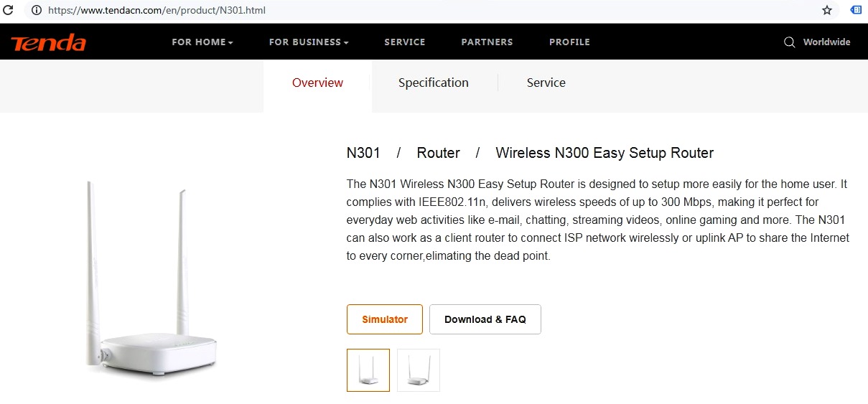Open the Partners menu item

(487, 42)
